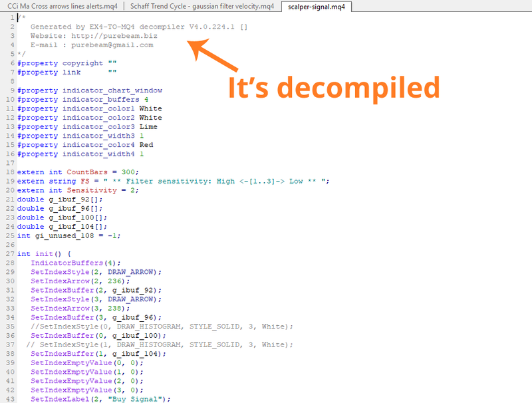The image size is (532, 403).
Task: Click the 'extern string FS' filter sensitivity line
Action: pyautogui.click(x=174, y=181)
